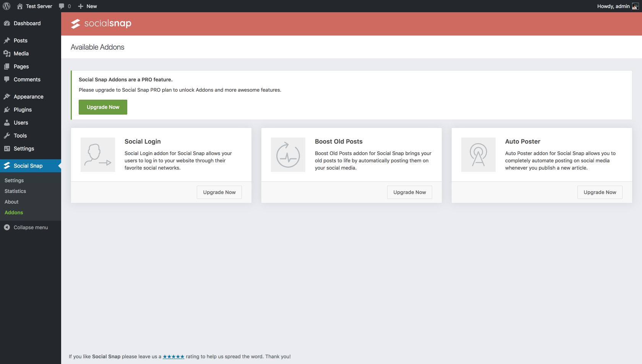Viewport: 642px width, 364px height.
Task: Open the Posts menu item
Action: [x=31, y=40]
